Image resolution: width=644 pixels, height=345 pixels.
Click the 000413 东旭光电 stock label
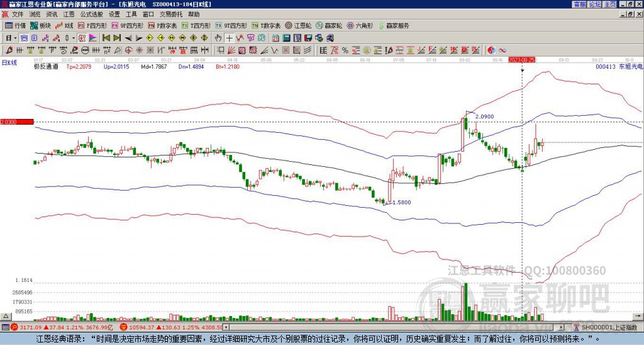[619, 66]
